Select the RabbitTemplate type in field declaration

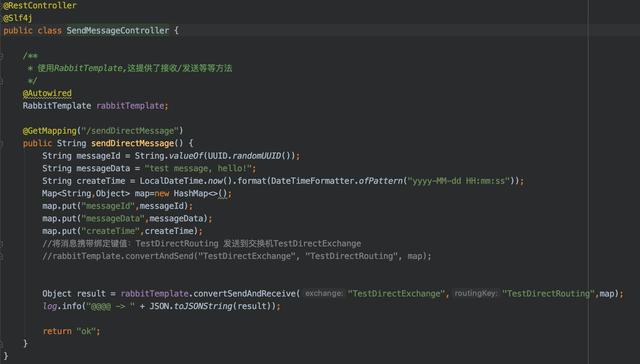tap(57, 106)
